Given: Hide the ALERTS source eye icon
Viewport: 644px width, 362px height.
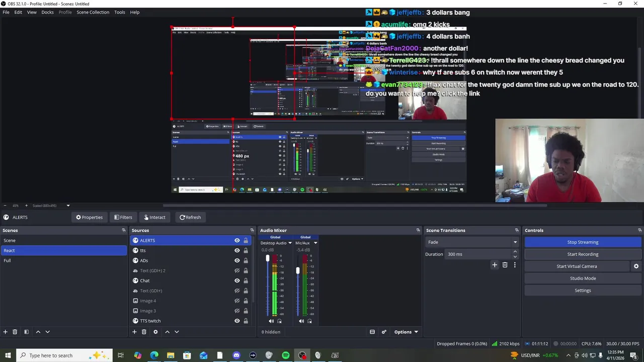Looking at the screenshot, I should tap(237, 240).
